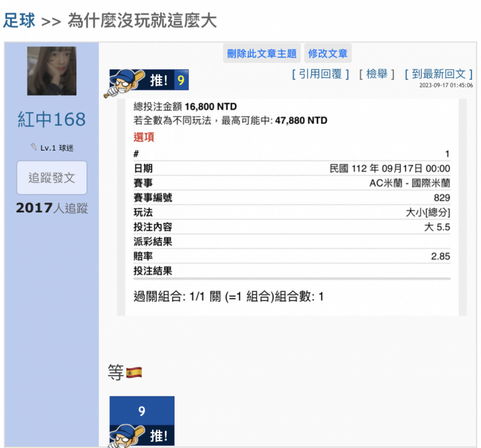Click the 等 post body text
The width and height of the screenshot is (481, 448).
[116, 373]
